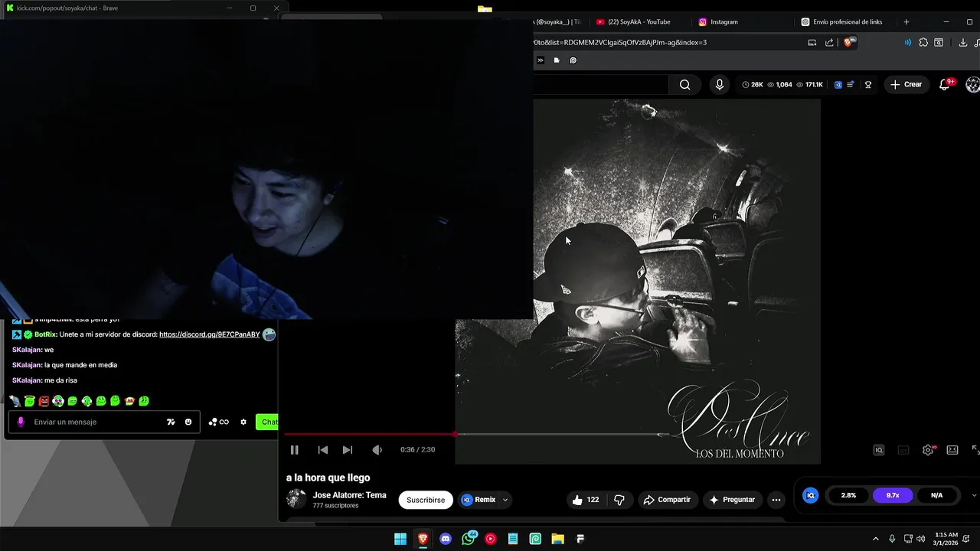Open Discord from the taskbar
980x551 pixels.
click(x=446, y=539)
